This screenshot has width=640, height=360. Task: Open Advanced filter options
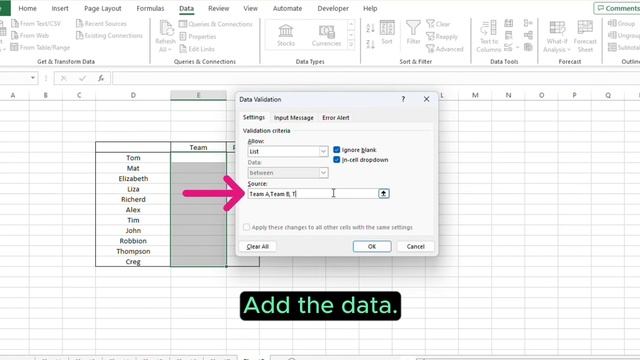(445, 49)
